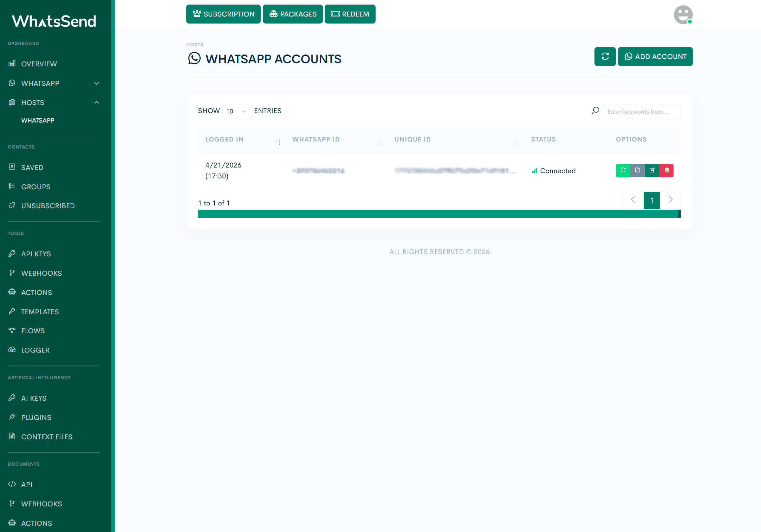Open Documents Actions robot icon
Screen dimensions: 761x532
(x=12, y=523)
